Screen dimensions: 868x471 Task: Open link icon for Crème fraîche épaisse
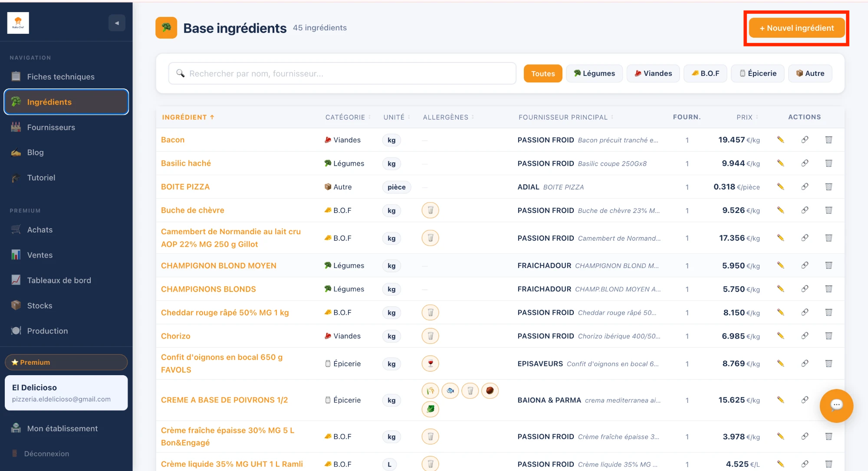tap(805, 436)
